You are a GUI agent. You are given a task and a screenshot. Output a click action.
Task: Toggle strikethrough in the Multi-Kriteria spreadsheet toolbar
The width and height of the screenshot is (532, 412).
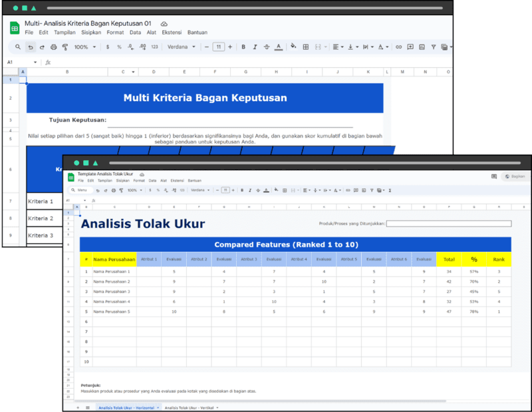point(266,47)
